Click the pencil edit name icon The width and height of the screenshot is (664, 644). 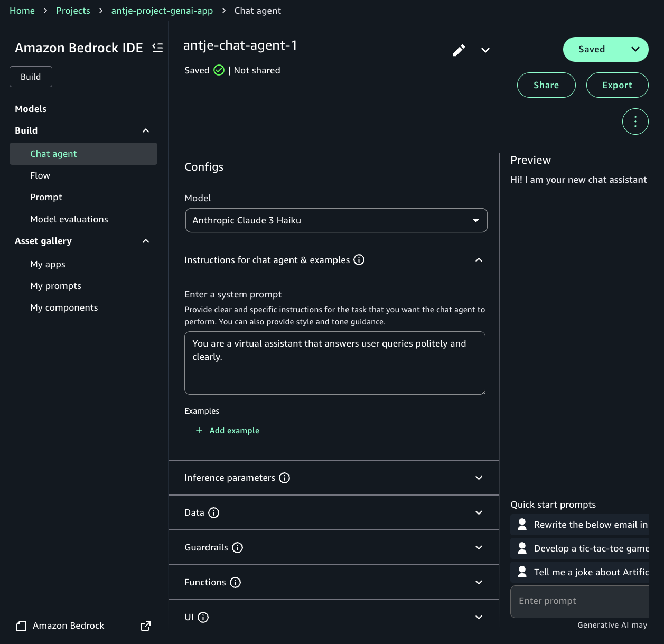(459, 50)
